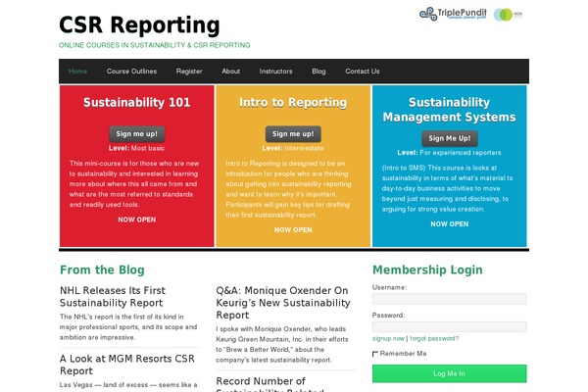588x392 pixels.
Task: Go to the Home menu item
Action: pos(77,72)
